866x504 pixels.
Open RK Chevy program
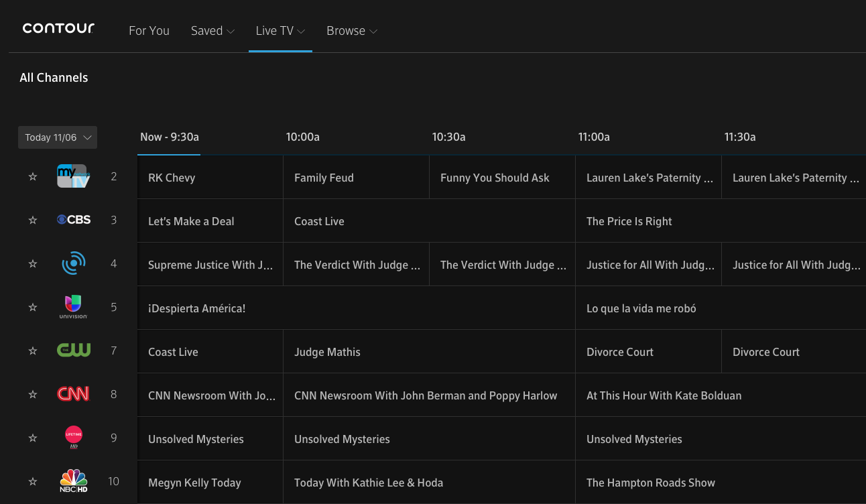pyautogui.click(x=210, y=178)
